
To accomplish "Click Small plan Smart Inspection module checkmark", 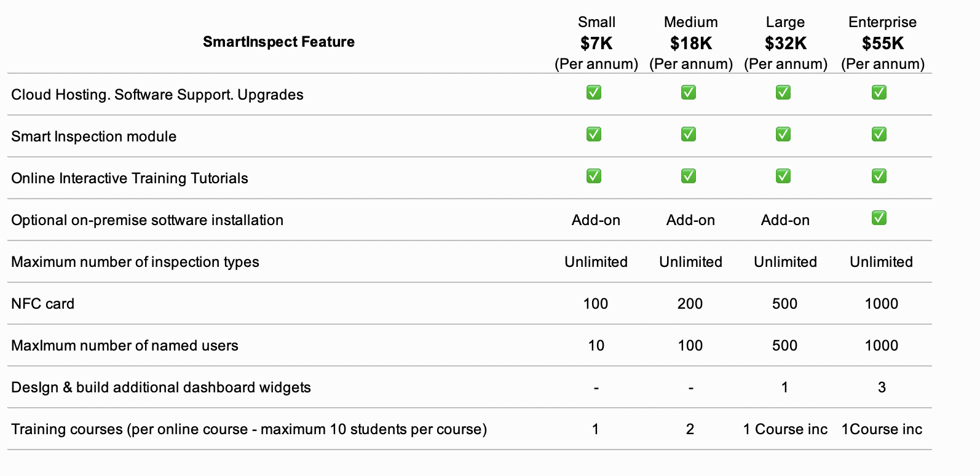I will 593,135.
